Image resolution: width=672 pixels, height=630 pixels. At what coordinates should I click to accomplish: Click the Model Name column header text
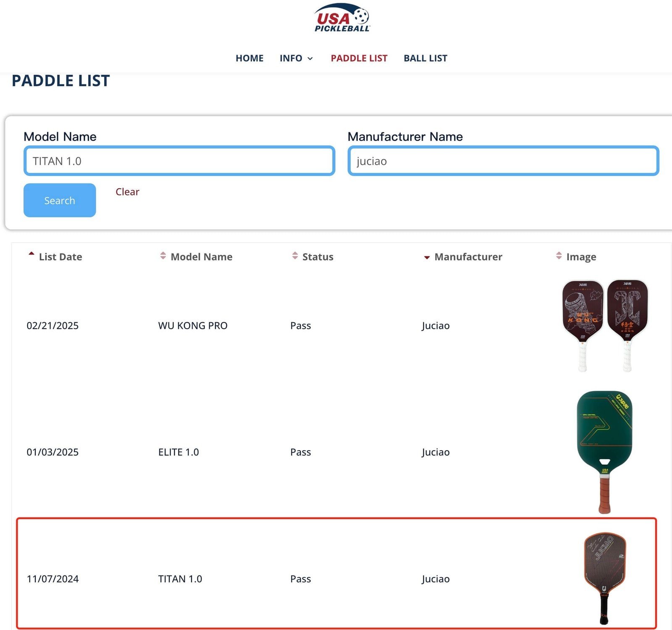tap(202, 257)
